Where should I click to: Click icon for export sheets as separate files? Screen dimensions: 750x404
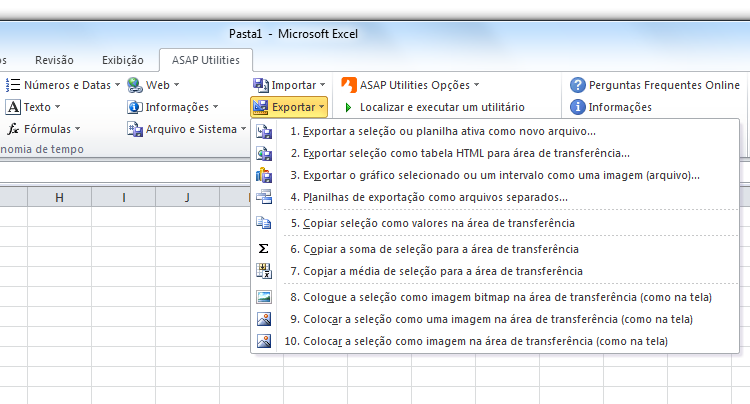[264, 197]
